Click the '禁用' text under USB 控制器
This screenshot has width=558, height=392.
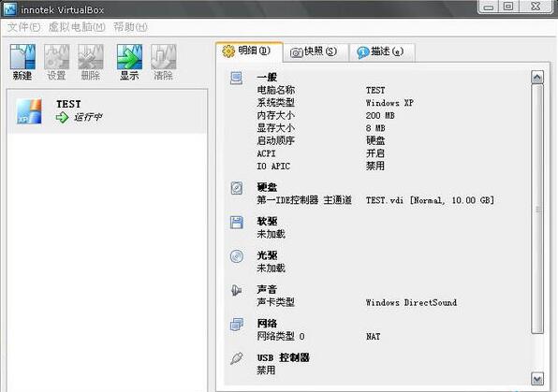pos(266,370)
